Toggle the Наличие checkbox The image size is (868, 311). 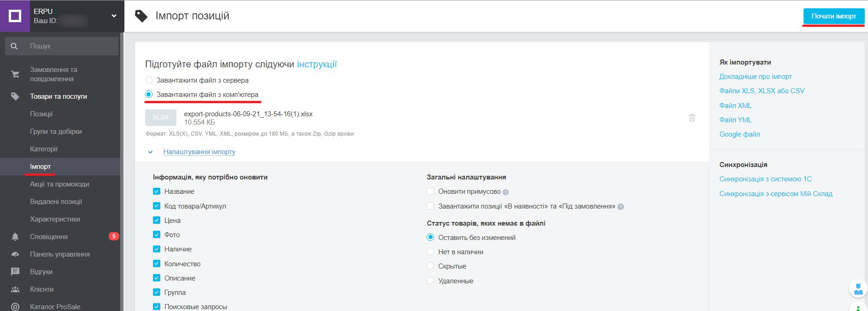click(157, 249)
